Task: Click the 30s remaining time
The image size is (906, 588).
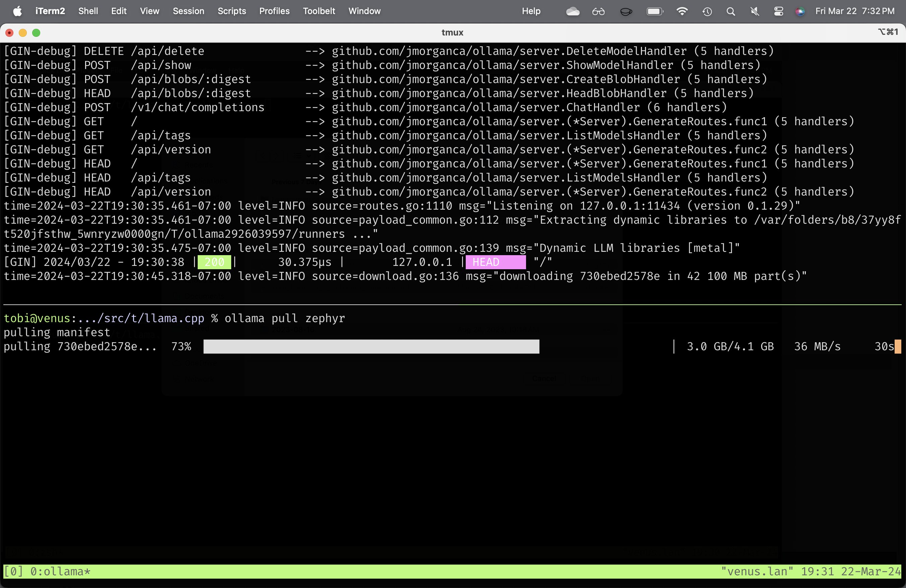Action: [884, 347]
